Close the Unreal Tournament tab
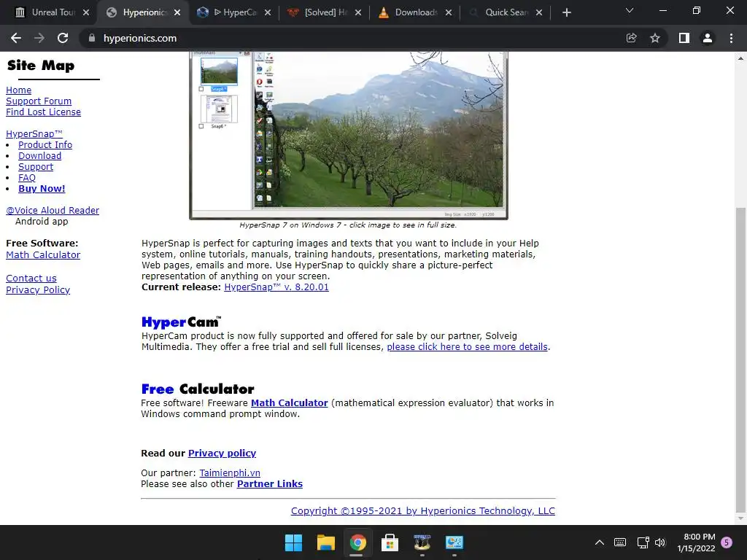 (86, 12)
